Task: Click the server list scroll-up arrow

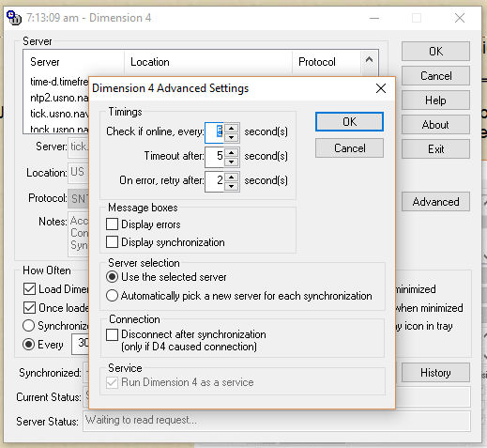Action: click(x=369, y=59)
